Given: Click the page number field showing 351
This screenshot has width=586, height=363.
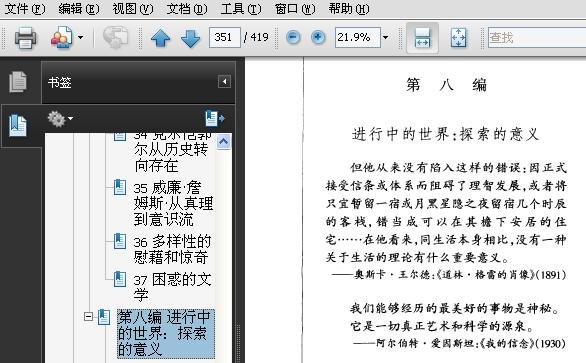Looking at the screenshot, I should pos(225,37).
